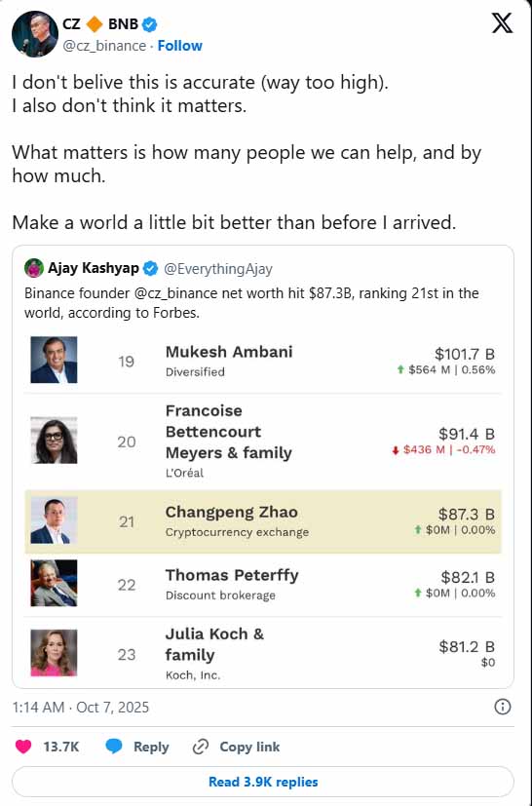Click the Reply text button

click(151, 747)
